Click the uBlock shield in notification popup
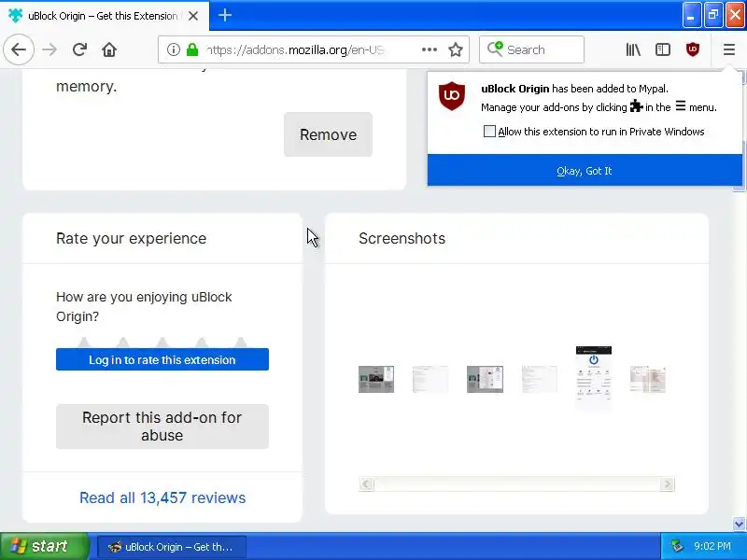This screenshot has height=560, width=747. click(x=451, y=96)
